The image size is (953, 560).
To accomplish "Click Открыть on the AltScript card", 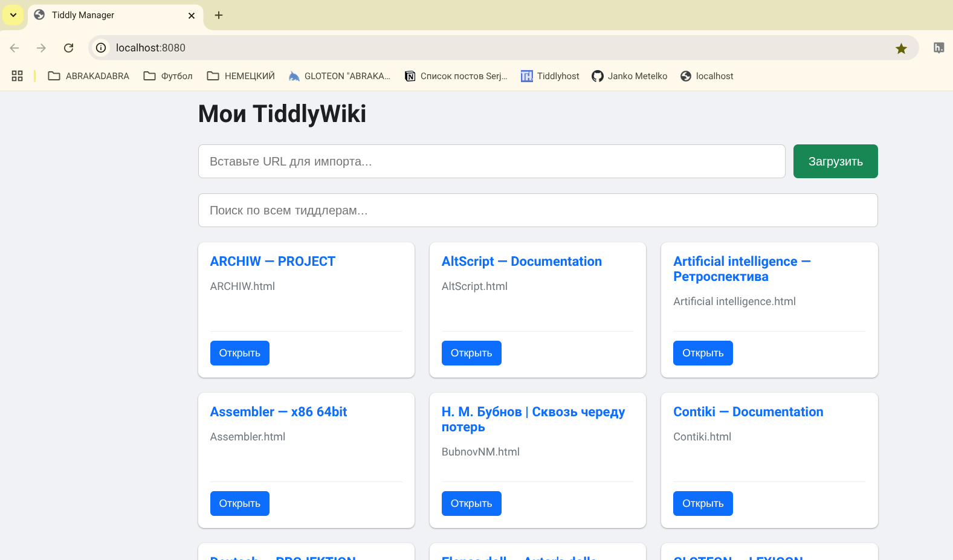I will coord(471,353).
